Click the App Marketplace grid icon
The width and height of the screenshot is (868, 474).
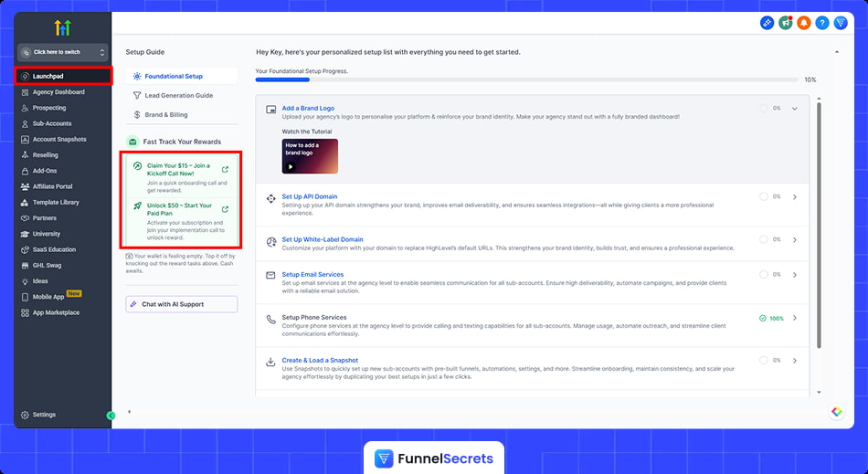pos(25,312)
